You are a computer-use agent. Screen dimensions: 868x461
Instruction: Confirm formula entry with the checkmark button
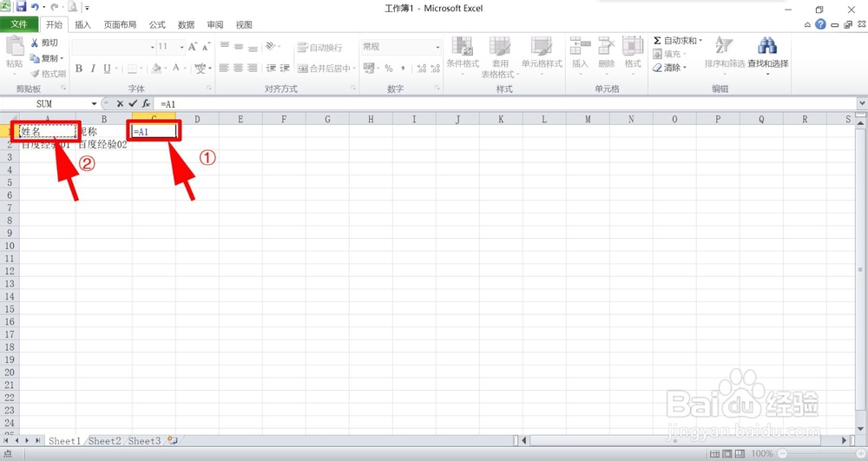tap(133, 103)
